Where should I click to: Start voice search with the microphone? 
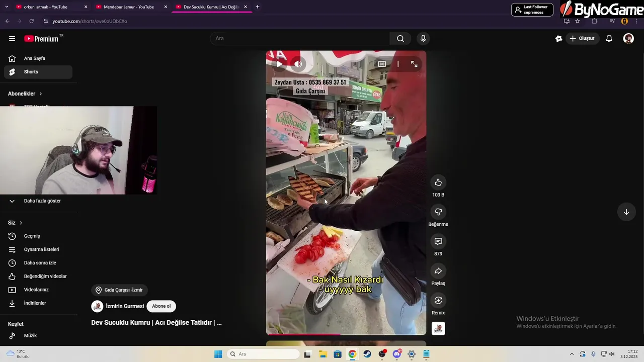pyautogui.click(x=423, y=39)
